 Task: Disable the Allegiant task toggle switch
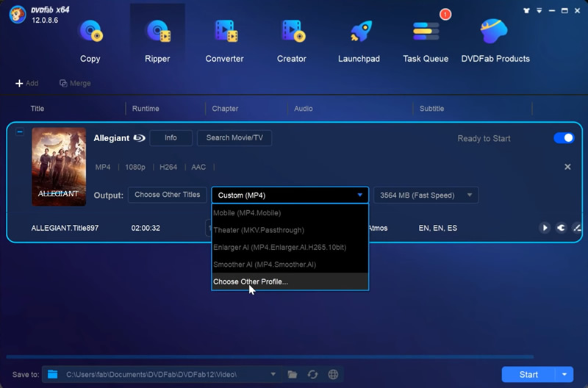click(x=564, y=138)
